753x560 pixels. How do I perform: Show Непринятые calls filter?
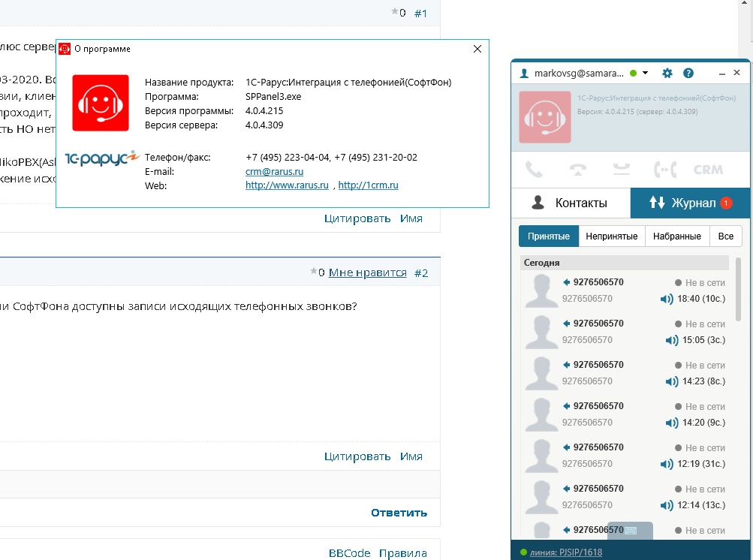coord(612,236)
